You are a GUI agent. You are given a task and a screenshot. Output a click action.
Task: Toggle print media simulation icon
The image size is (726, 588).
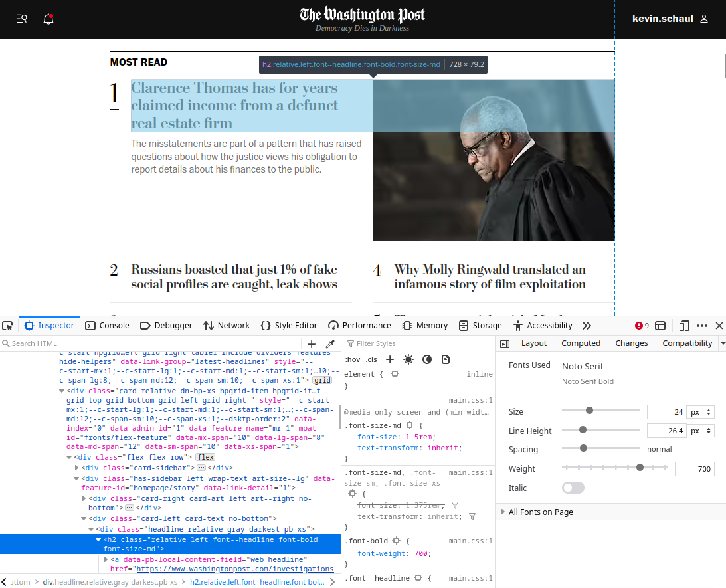[x=446, y=359]
